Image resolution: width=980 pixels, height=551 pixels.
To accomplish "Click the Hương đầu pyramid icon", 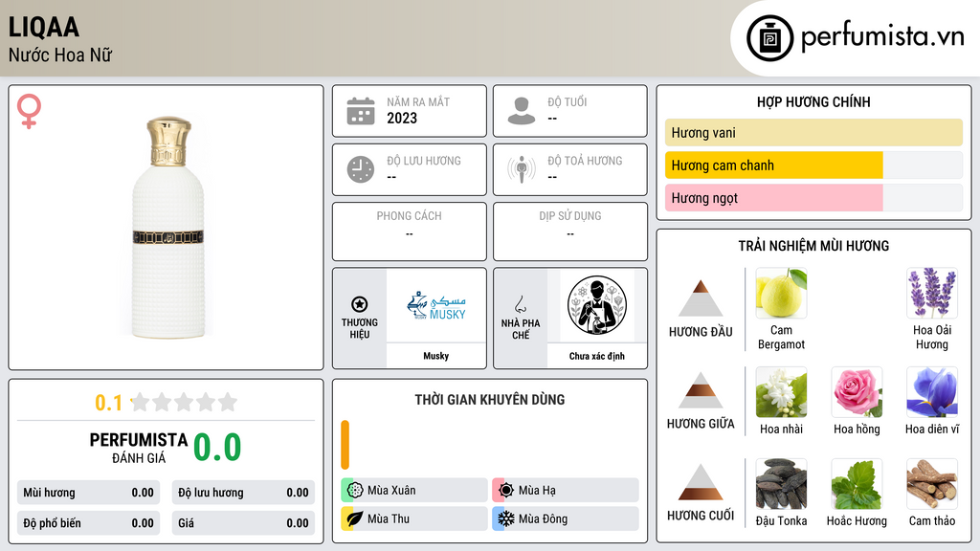I will 701,298.
